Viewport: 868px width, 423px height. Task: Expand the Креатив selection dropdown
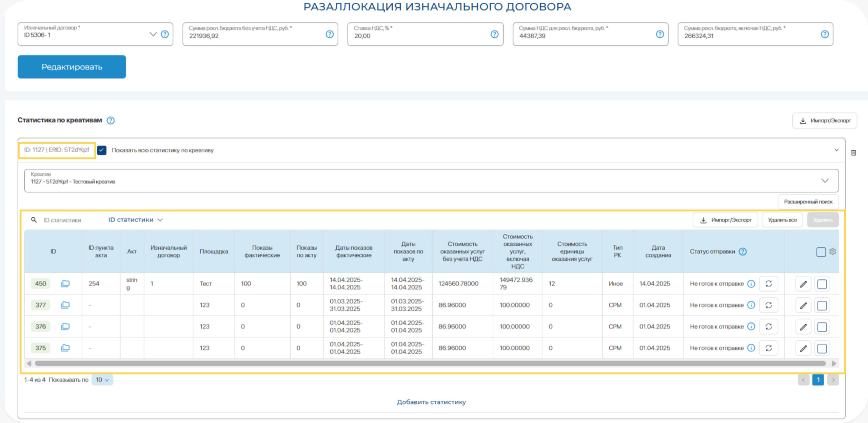[x=825, y=181]
